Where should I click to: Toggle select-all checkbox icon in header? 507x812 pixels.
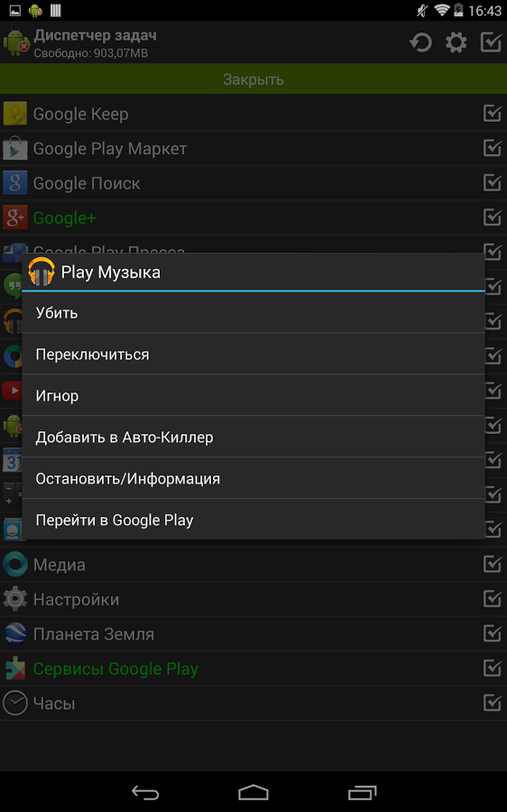click(x=491, y=42)
